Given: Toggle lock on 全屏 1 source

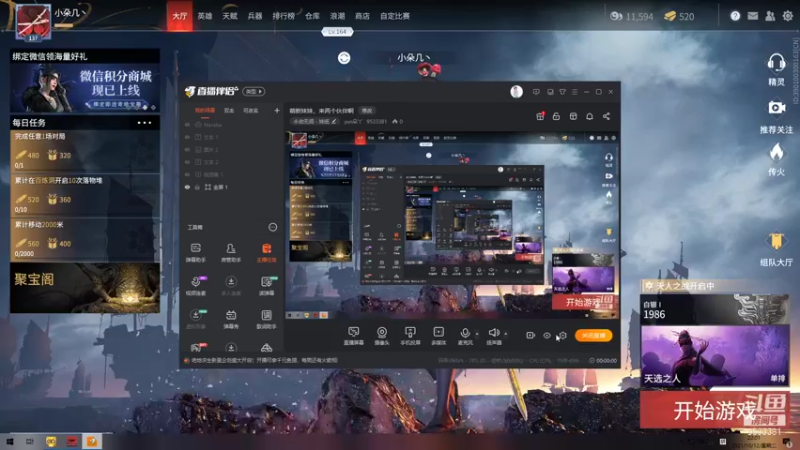Looking at the screenshot, I should 197,187.
